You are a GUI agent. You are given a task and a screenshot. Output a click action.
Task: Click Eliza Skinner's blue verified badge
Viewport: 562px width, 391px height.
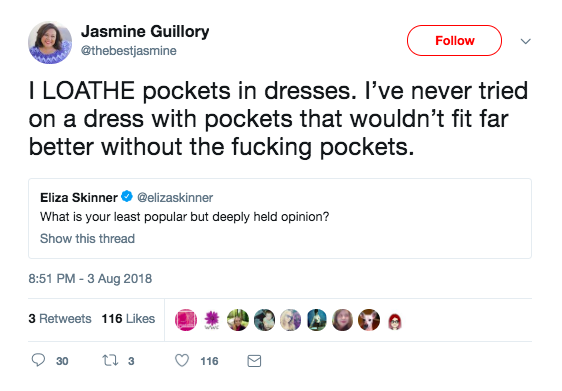127,196
